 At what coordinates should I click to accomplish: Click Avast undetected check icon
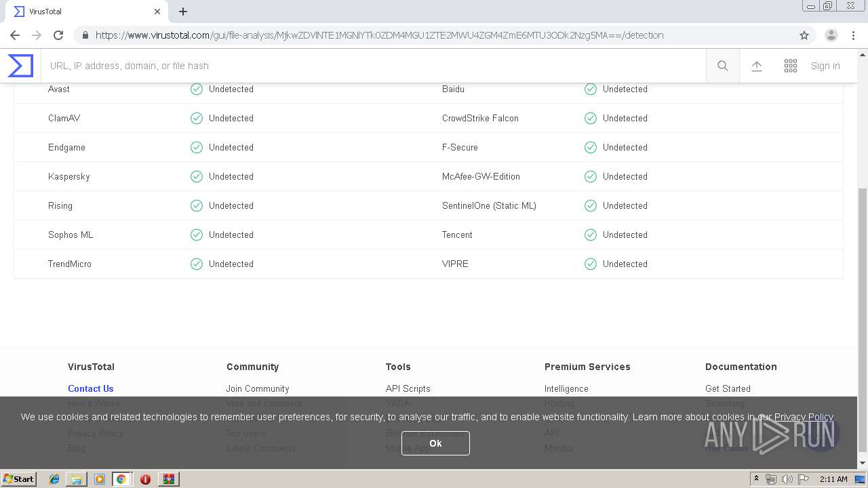(x=197, y=89)
